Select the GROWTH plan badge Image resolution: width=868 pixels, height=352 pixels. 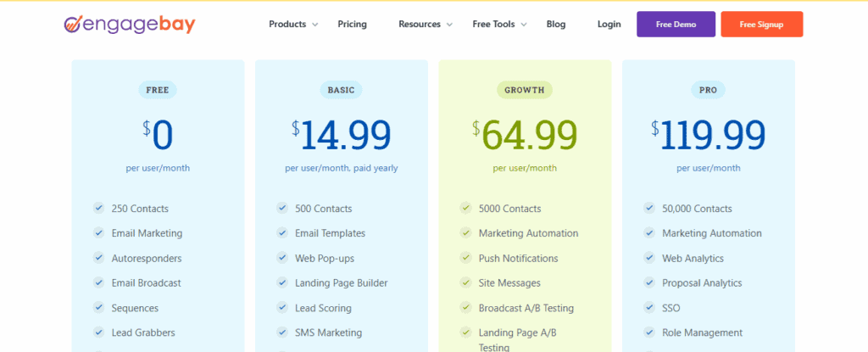524,90
